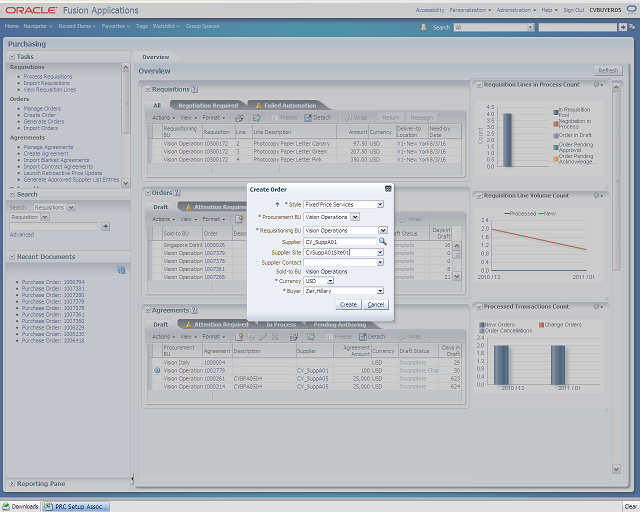
Task: Collapse the Tasks panel
Action: coord(12,56)
